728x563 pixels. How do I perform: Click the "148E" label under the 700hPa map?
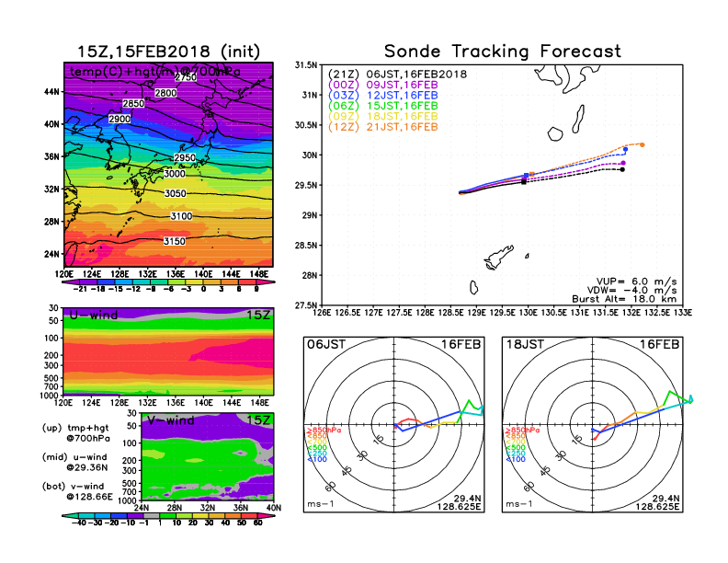point(259,274)
